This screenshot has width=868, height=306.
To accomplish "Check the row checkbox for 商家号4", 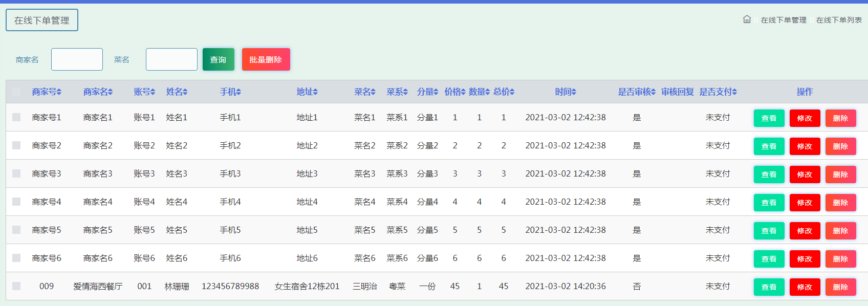I will click(x=16, y=202).
